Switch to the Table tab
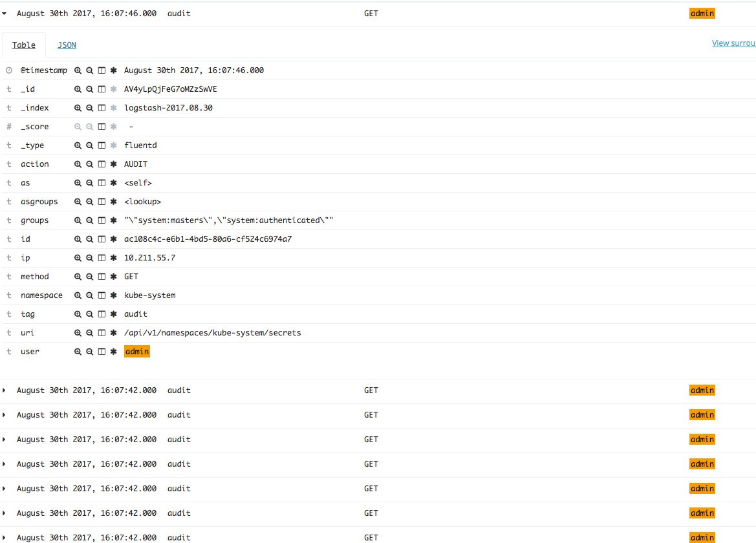The width and height of the screenshot is (756, 543). [24, 45]
